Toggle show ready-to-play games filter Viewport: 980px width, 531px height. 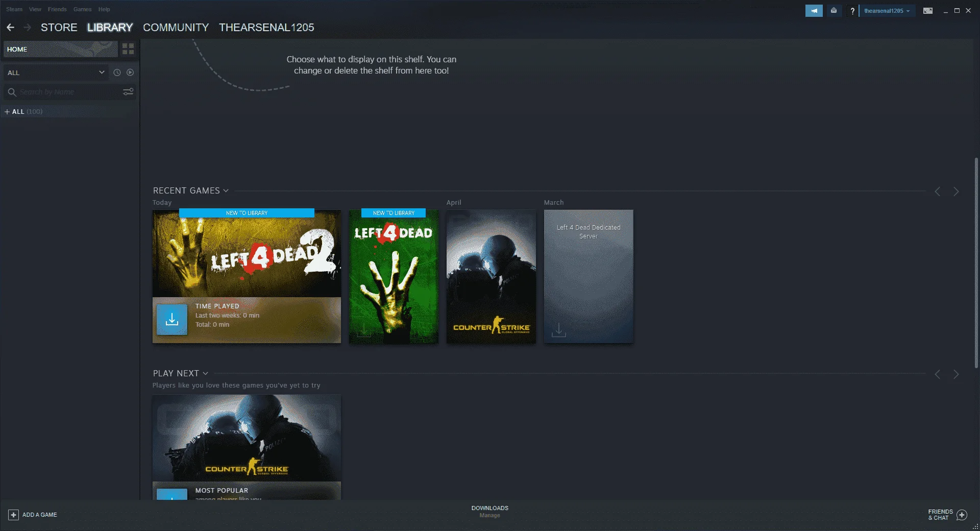[130, 73]
